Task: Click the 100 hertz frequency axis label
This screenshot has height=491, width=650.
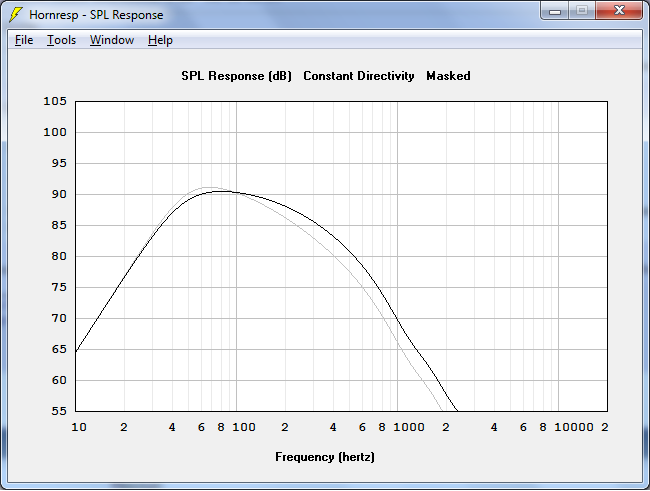Action: [244, 427]
